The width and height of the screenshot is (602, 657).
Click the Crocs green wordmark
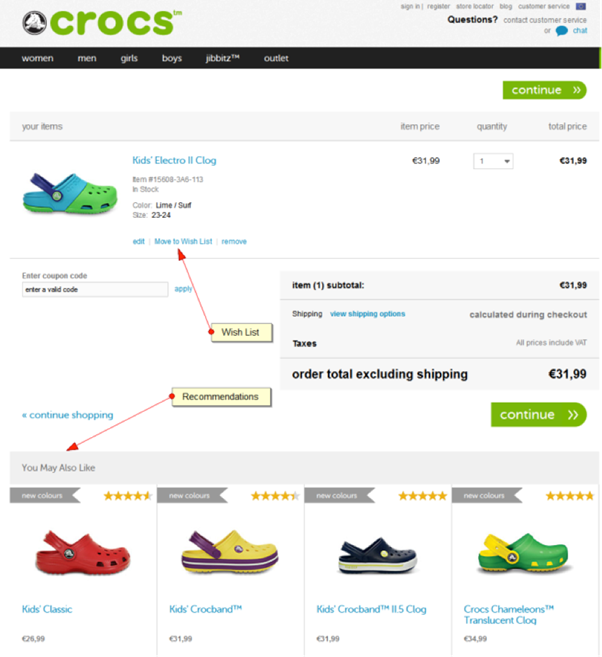(x=116, y=22)
